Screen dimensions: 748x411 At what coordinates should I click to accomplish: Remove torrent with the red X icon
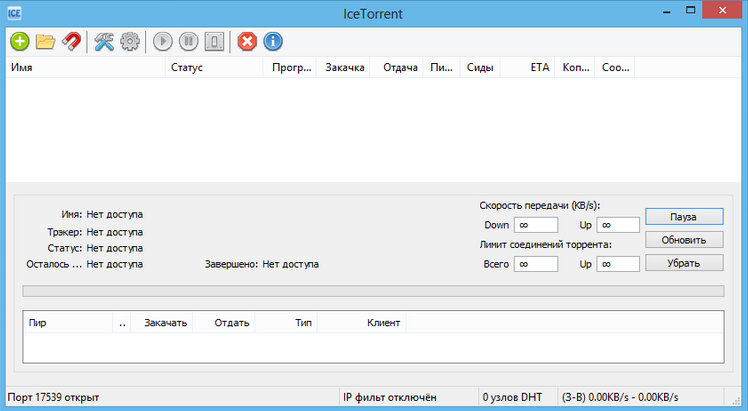point(247,41)
